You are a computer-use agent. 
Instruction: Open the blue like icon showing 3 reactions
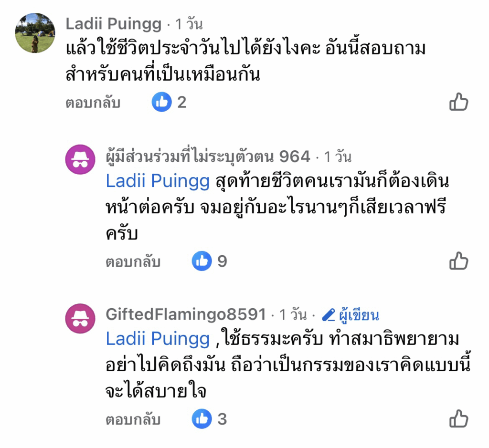pyautogui.click(x=202, y=419)
